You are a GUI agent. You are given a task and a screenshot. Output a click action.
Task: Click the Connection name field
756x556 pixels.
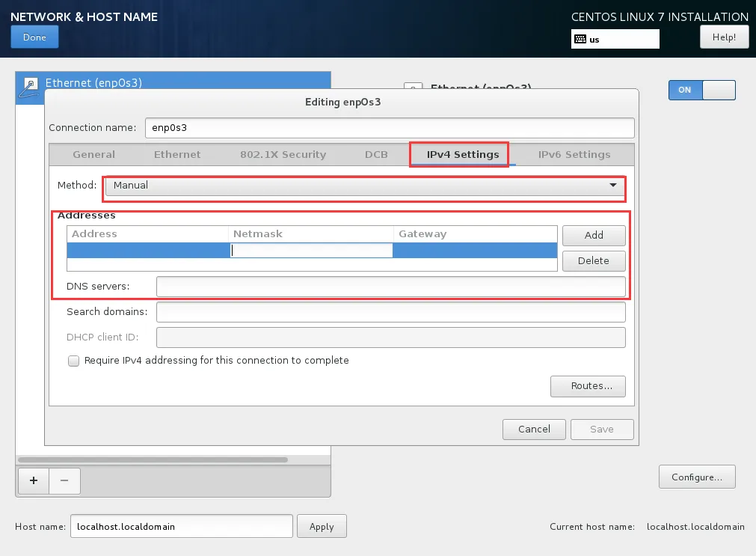(390, 128)
